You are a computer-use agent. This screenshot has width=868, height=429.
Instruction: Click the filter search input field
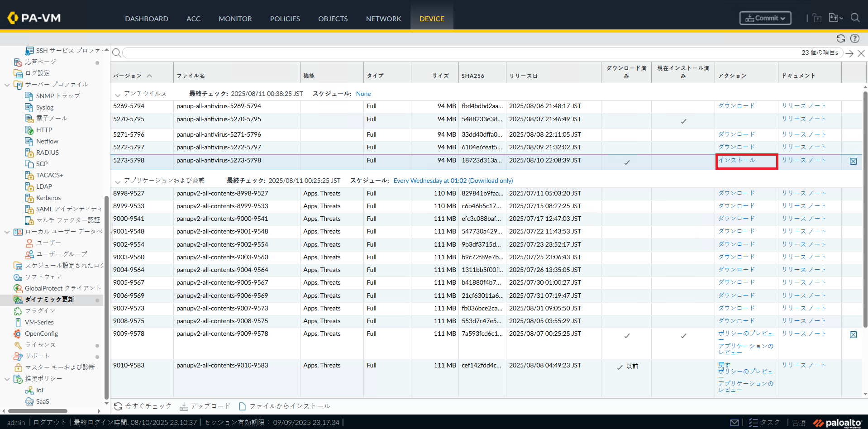pos(453,53)
